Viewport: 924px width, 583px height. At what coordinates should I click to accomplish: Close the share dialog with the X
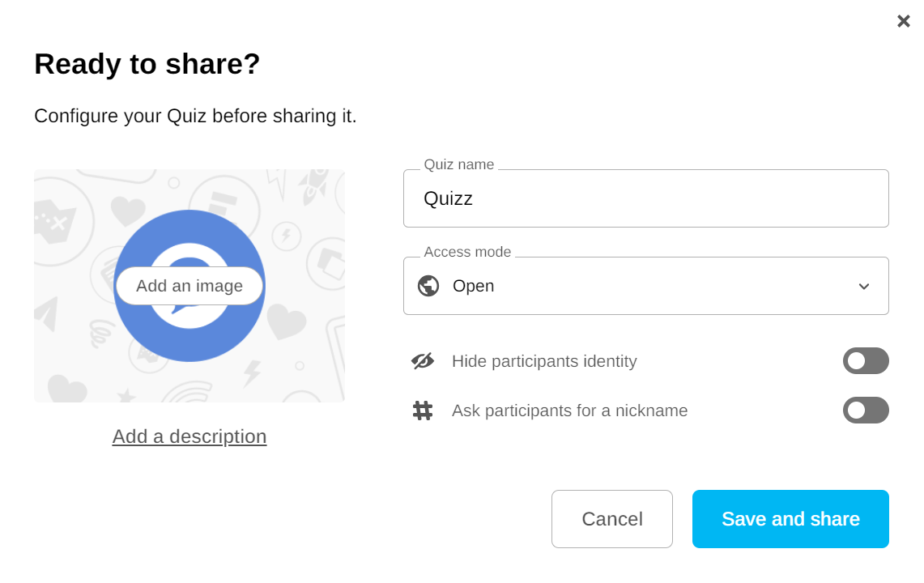tap(904, 21)
